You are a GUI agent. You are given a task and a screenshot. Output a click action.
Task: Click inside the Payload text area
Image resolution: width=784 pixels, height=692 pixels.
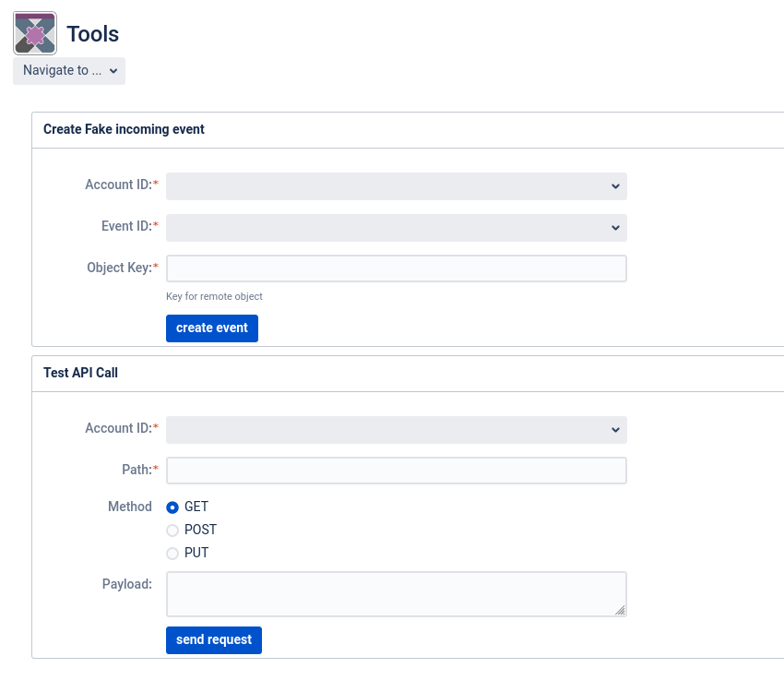tap(397, 594)
